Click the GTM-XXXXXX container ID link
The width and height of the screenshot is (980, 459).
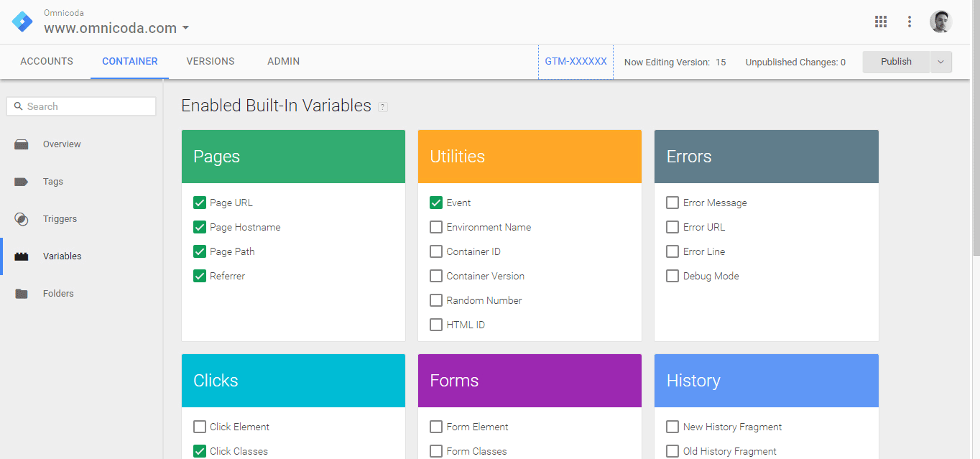coord(575,62)
